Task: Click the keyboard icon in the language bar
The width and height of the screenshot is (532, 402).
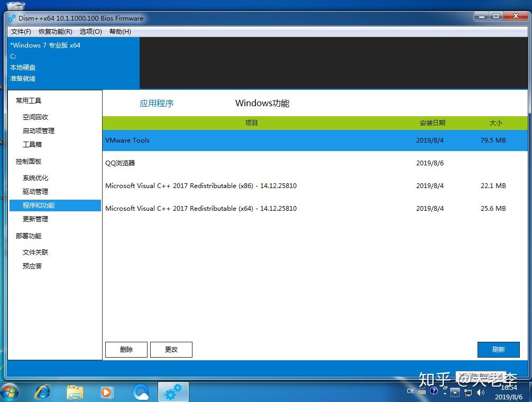Action: [421, 391]
